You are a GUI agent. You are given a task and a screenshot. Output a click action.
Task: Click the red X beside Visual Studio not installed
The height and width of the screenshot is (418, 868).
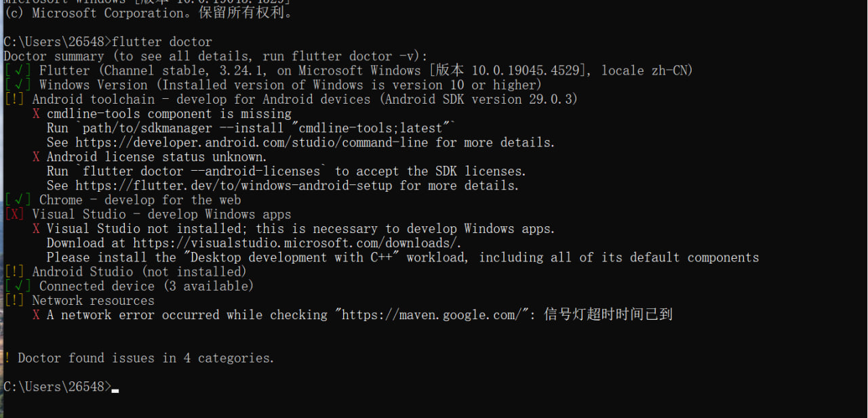[x=36, y=229]
